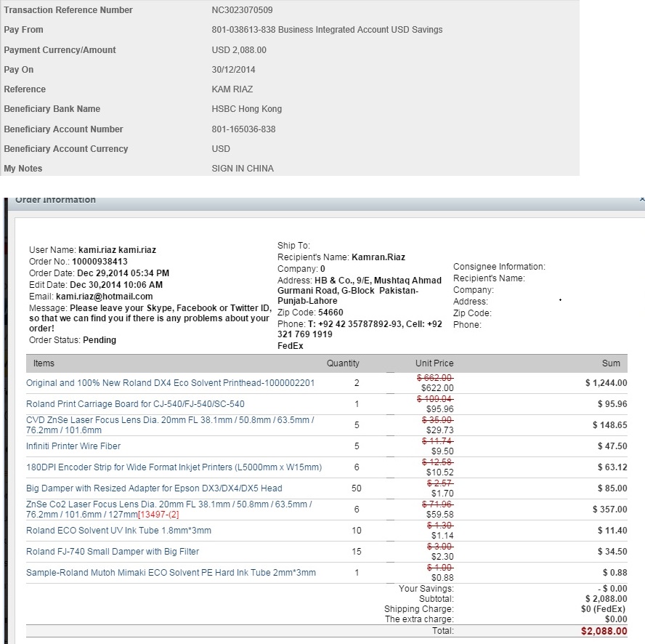Screen dimensions: 645x644
Task: Click the Items column header
Action: coord(44,363)
